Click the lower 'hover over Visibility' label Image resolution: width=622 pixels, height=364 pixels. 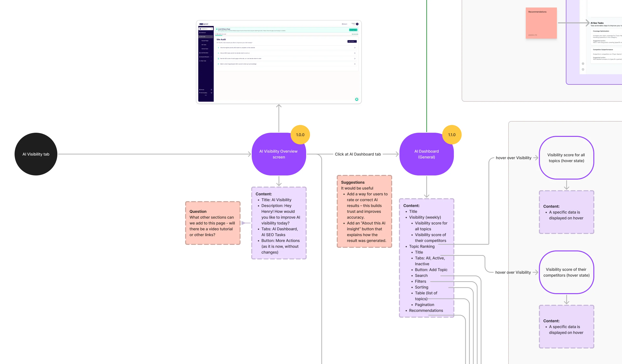point(513,273)
